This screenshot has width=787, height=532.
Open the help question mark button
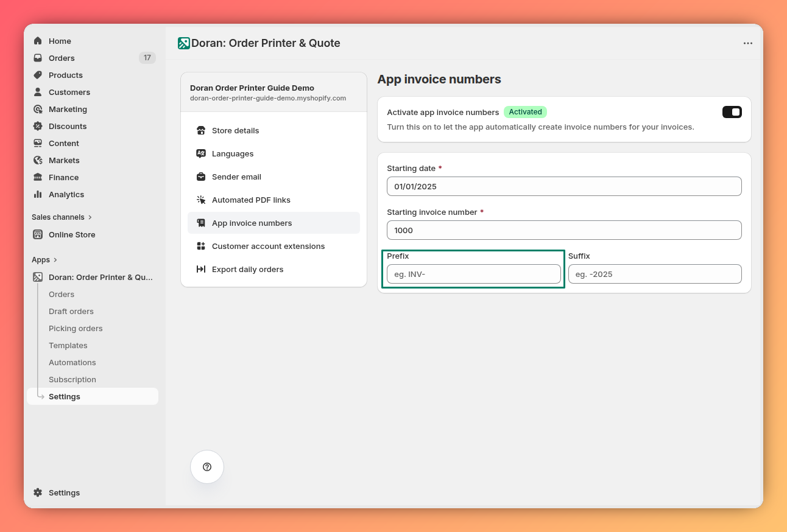pos(207,467)
